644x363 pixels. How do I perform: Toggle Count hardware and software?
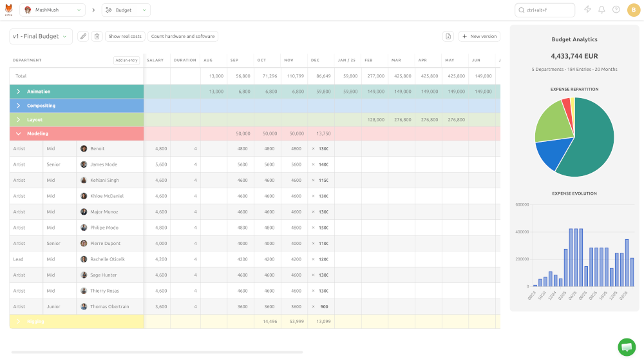click(183, 36)
